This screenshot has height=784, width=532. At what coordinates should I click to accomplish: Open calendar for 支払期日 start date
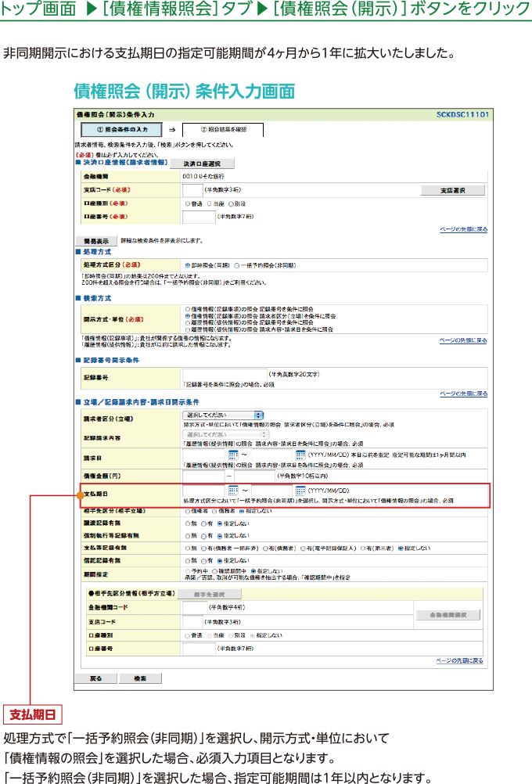(x=233, y=491)
